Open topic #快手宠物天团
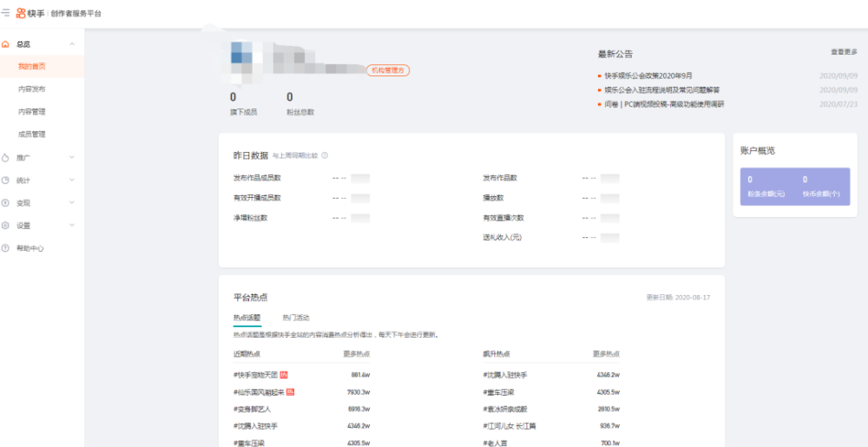The image size is (868, 447). (x=256, y=375)
